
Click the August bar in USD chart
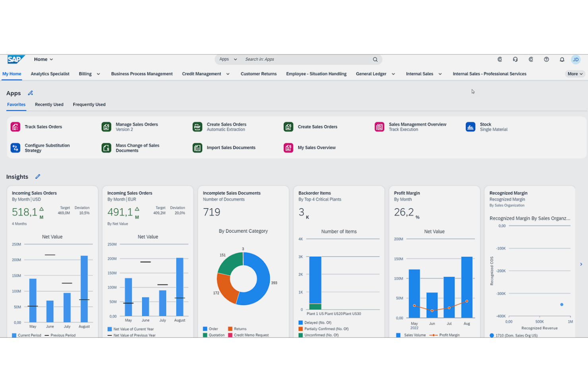pos(84,289)
